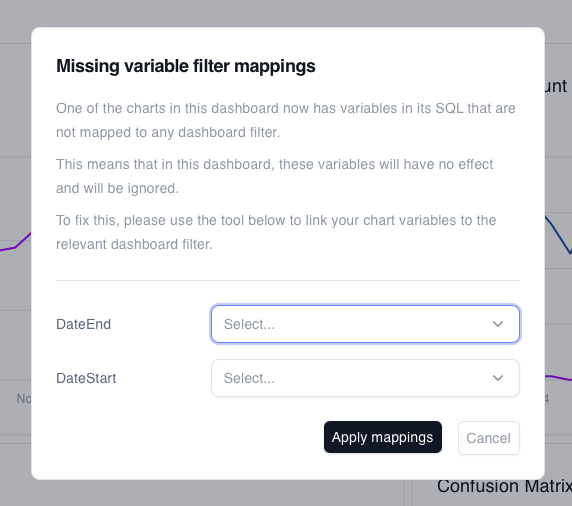572x506 pixels.
Task: Click the Apply mappings button
Action: [x=383, y=437]
